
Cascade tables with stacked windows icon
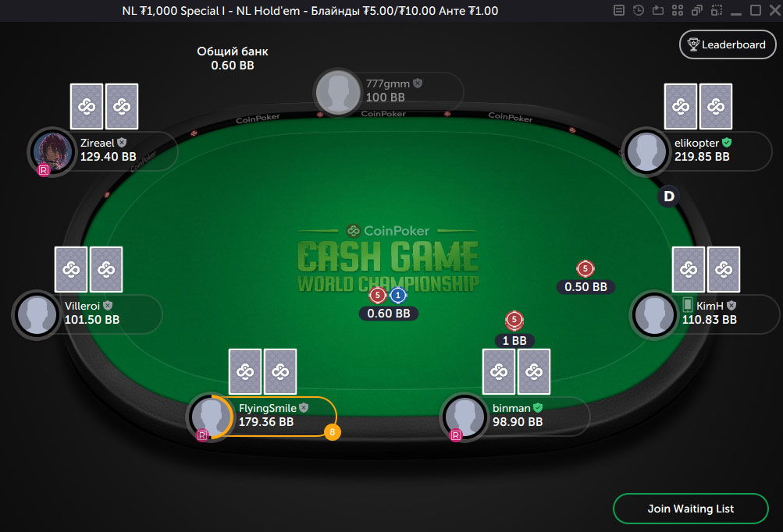point(697,10)
